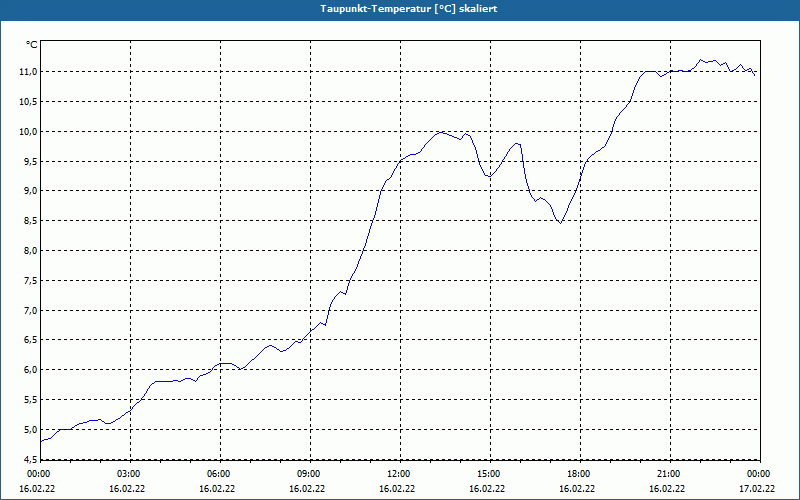The width and height of the screenshot is (800, 500).
Task: Click the 11,0 y-axis value
Action: (29, 72)
